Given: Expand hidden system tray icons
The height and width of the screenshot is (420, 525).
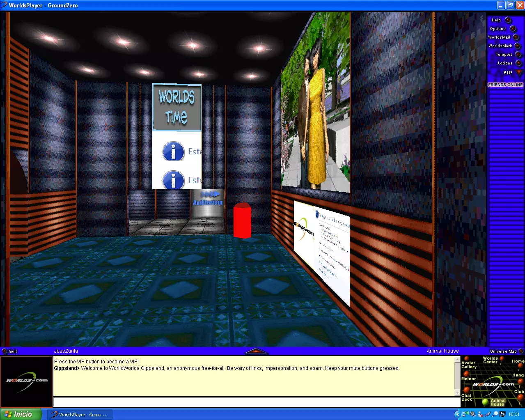Looking at the screenshot, I should (x=458, y=414).
